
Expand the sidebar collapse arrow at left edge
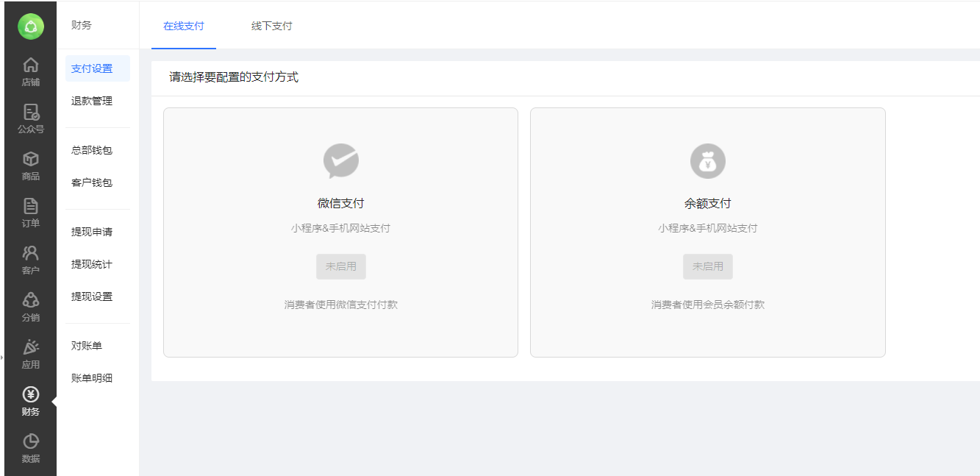[2, 358]
